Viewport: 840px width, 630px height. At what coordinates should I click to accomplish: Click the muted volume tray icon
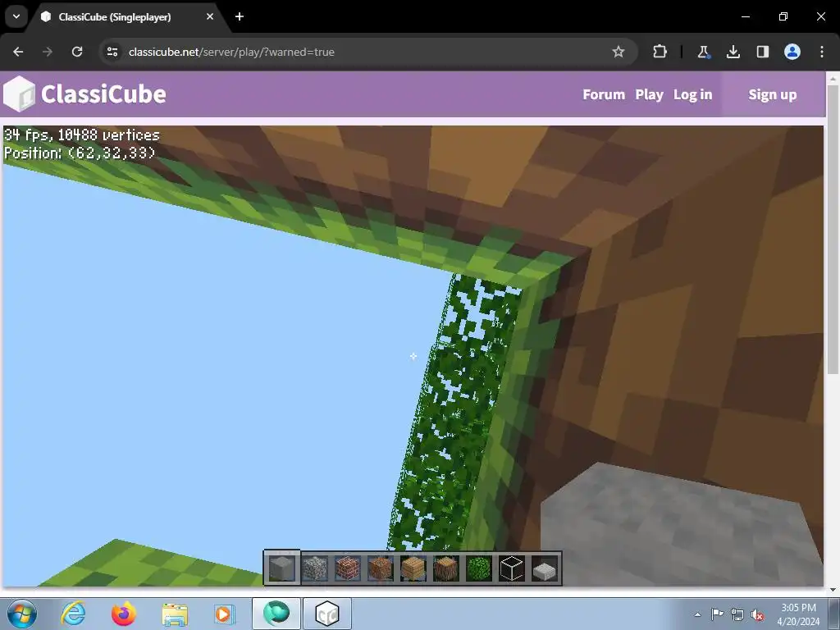point(757,614)
